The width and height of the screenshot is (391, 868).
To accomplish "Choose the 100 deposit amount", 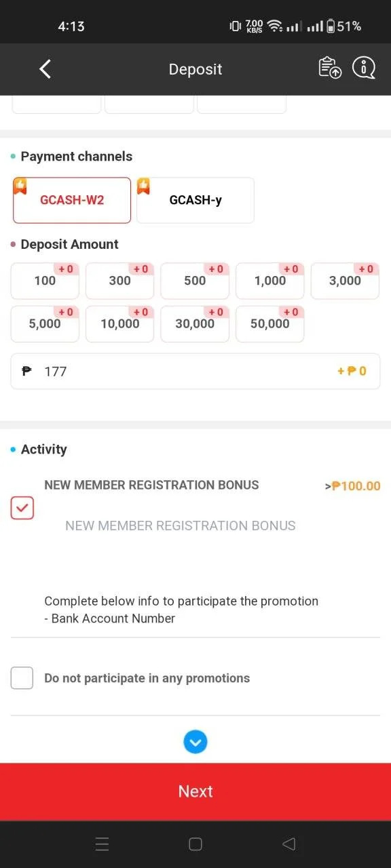I will [45, 281].
